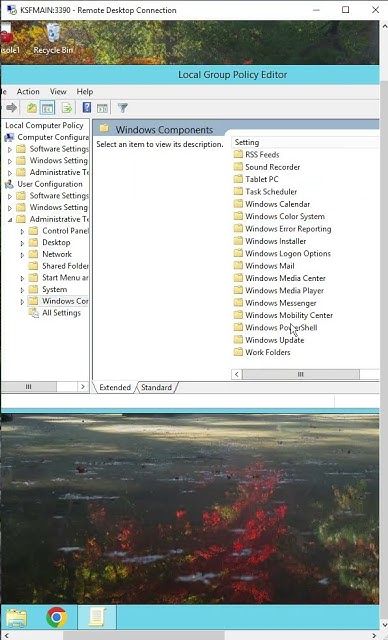This screenshot has width=388, height=640.
Task: Expand the Windows Components tree node
Action: pos(22,302)
